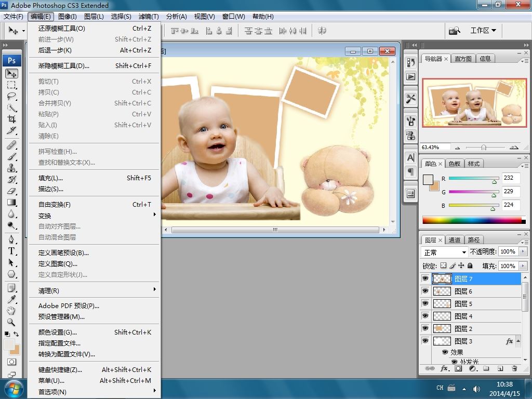Open the blend mode 正常 dropdown
The width and height of the screenshot is (532, 399).
click(445, 252)
